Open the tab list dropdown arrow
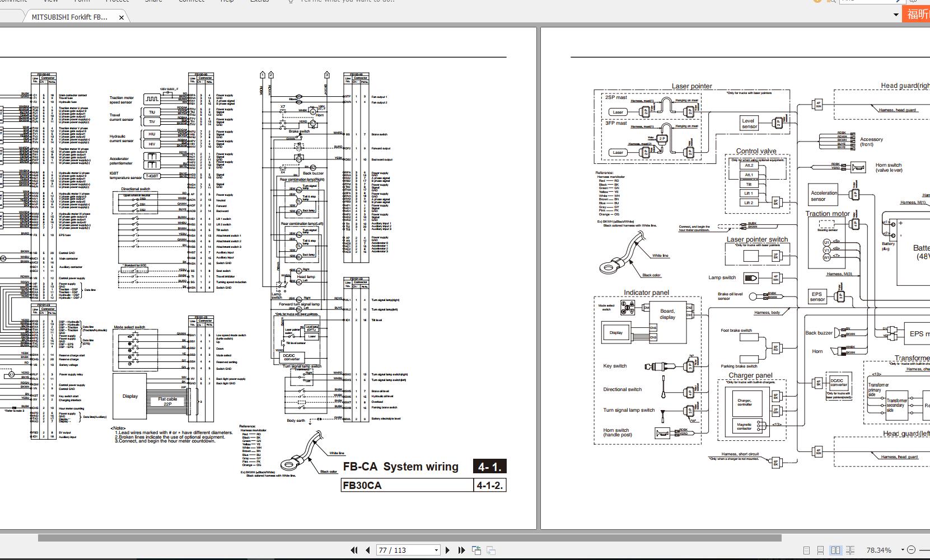Image resolution: width=930 pixels, height=560 pixels. [x=896, y=15]
